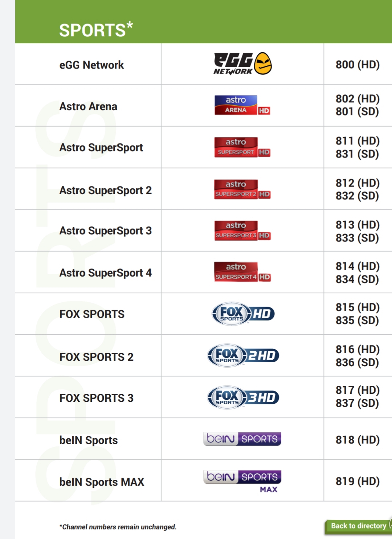Click the Astro SuperSport HD logo
This screenshot has width=392, height=539.
pyautogui.click(x=242, y=147)
